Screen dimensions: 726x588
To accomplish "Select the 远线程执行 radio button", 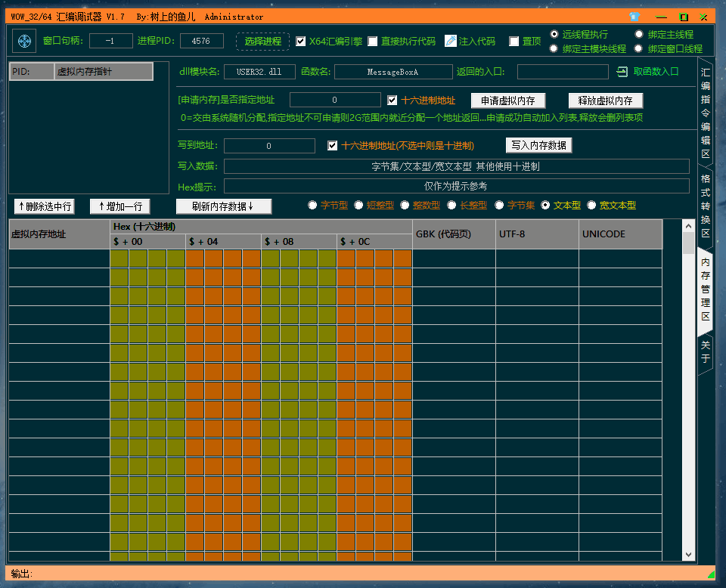I will tap(554, 34).
